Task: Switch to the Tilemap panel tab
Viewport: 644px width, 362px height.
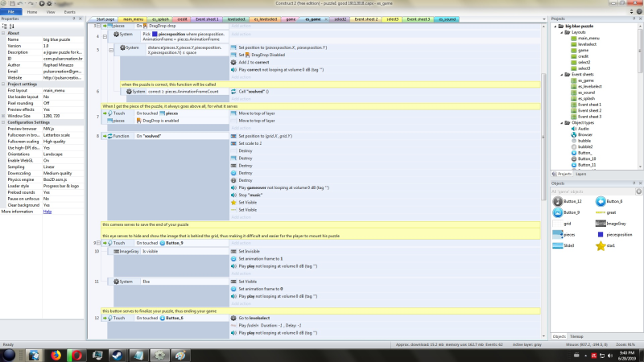Action: click(576, 336)
